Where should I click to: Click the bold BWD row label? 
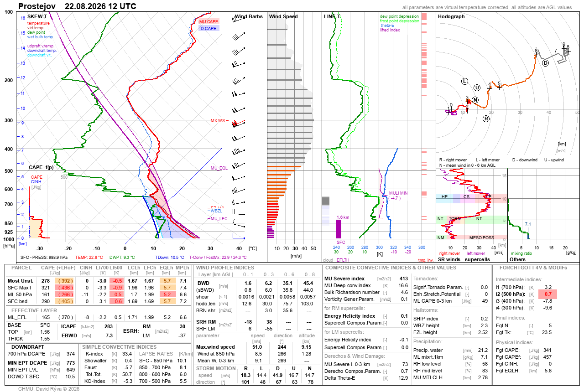tap(203, 283)
